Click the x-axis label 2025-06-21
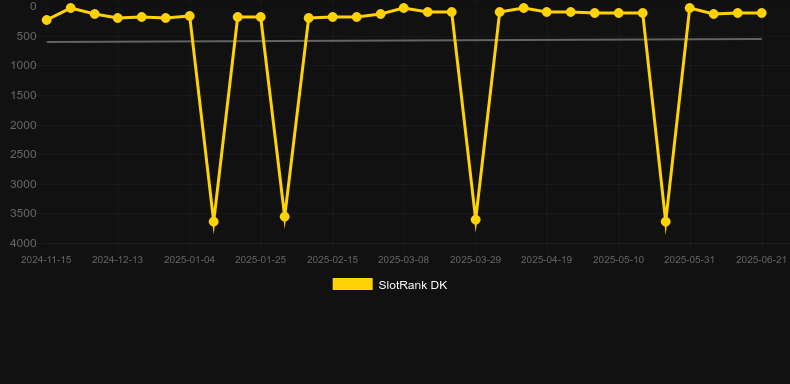Image resolution: width=790 pixels, height=384 pixels. [x=761, y=260]
